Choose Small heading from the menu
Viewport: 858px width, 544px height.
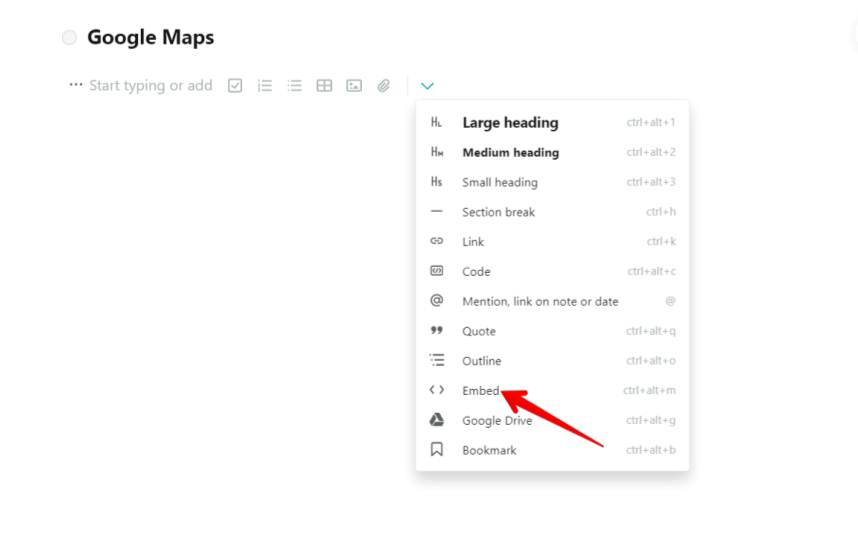[x=553, y=182]
